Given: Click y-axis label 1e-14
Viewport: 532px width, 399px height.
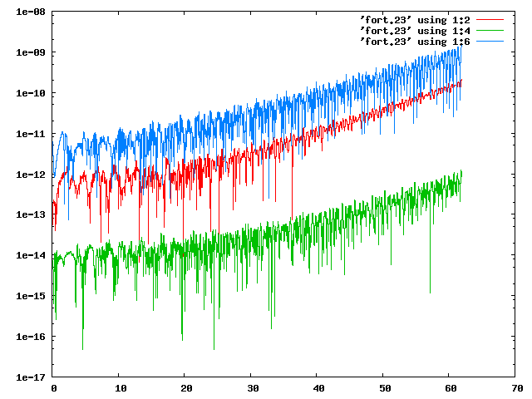Looking at the screenshot, I should pyautogui.click(x=31, y=255).
